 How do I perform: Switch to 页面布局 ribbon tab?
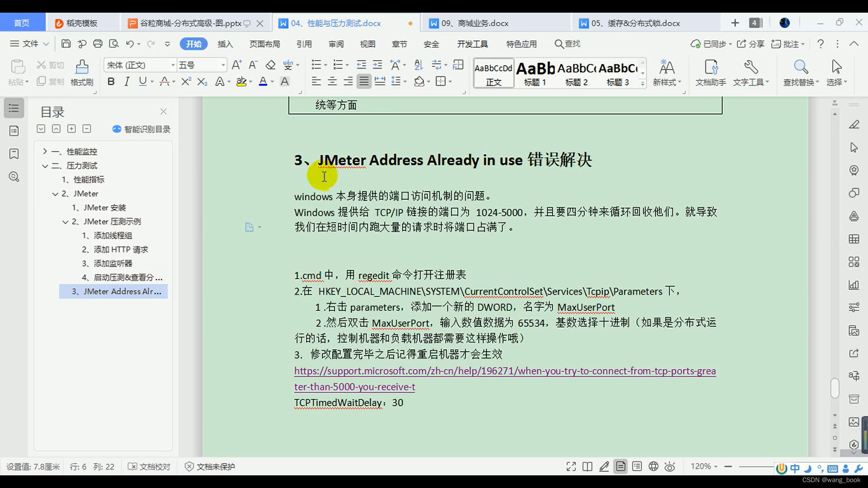(x=265, y=44)
